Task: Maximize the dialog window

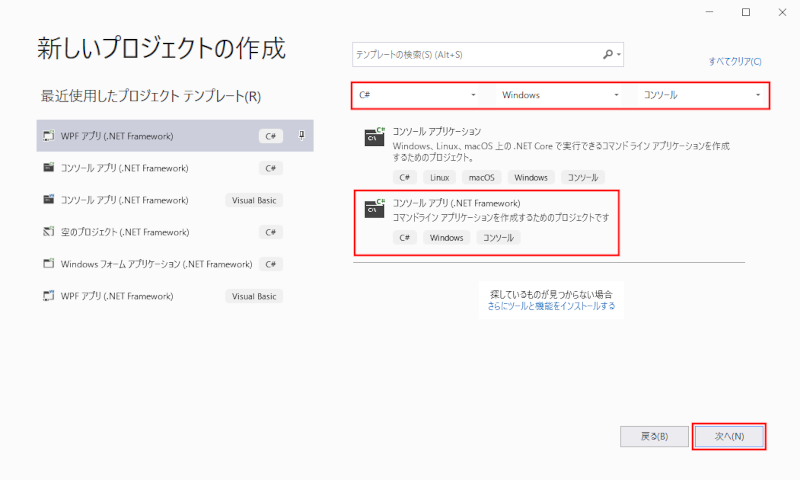Action: click(x=746, y=12)
